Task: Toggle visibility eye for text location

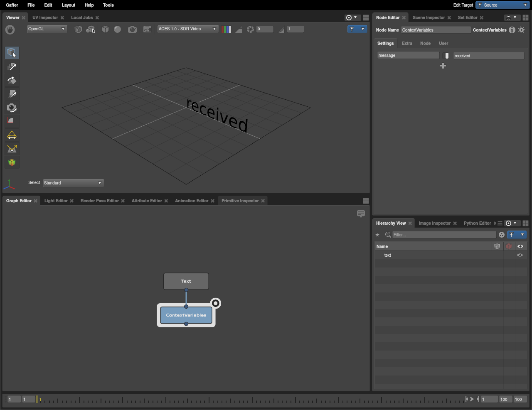Action: pos(520,255)
